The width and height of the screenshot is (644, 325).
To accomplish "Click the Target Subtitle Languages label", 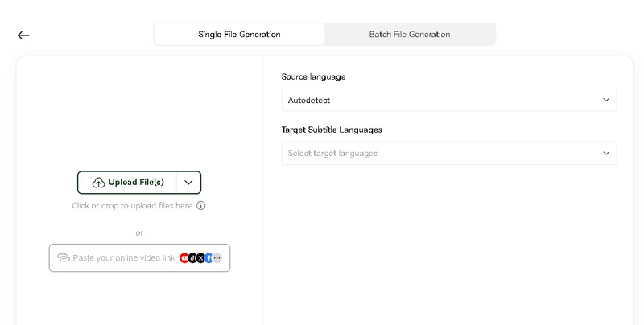I will point(332,130).
